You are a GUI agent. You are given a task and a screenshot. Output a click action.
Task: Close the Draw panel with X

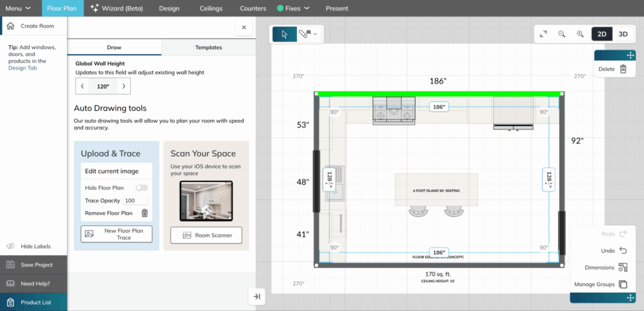coord(244,28)
